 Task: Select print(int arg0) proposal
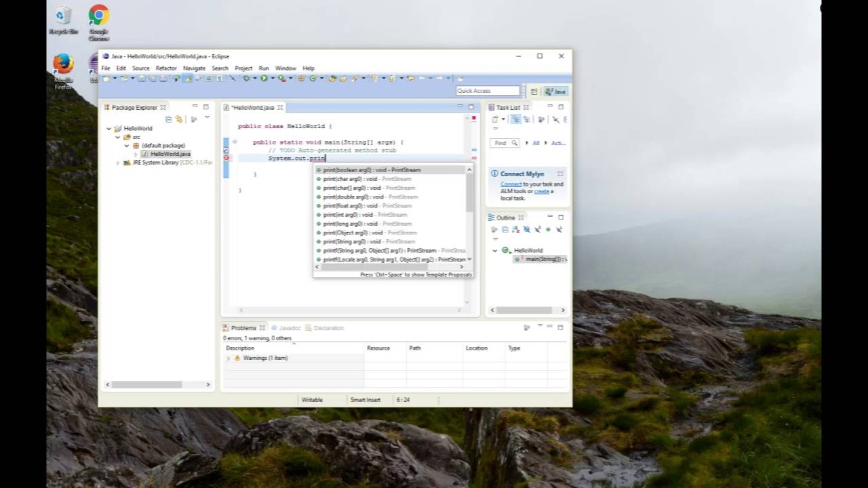tap(391, 215)
